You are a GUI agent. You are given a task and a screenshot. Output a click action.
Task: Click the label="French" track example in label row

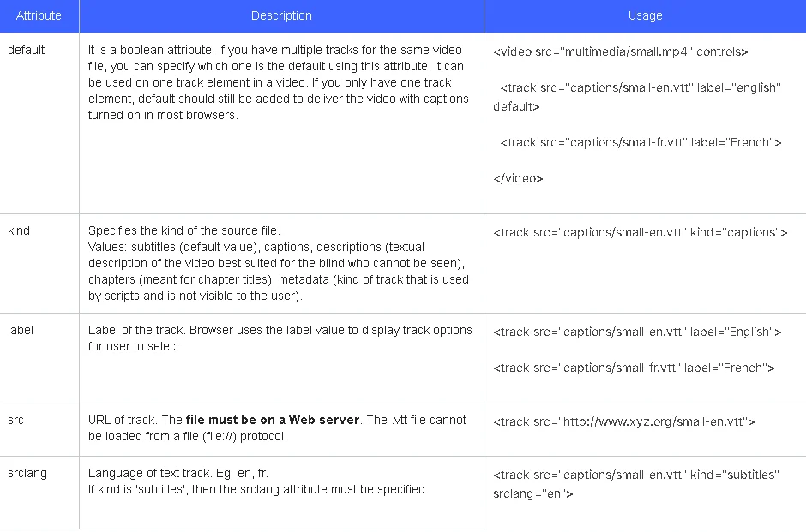point(634,368)
